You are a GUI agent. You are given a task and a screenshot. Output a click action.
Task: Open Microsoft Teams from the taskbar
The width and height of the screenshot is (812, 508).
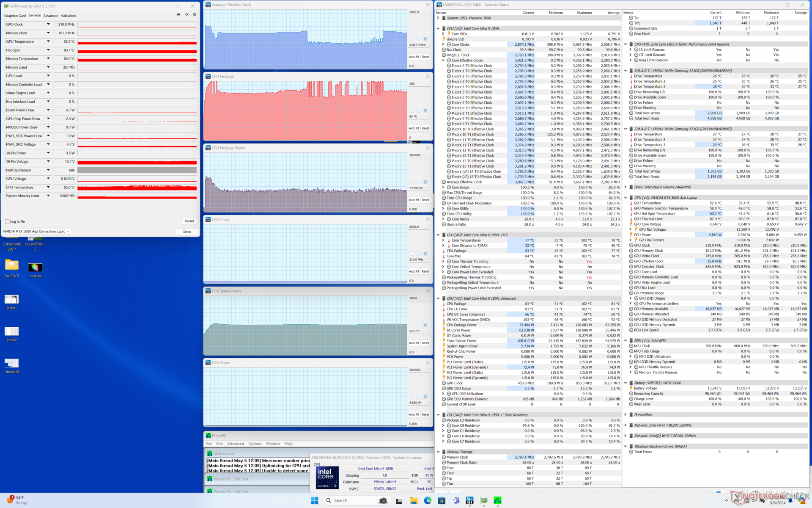456,500
